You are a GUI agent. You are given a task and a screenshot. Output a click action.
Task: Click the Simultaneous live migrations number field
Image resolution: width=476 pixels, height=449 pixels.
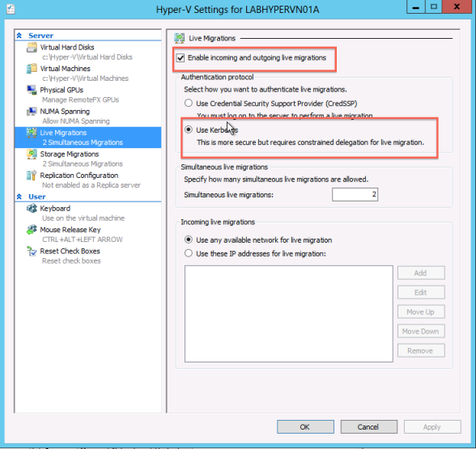coord(355,194)
